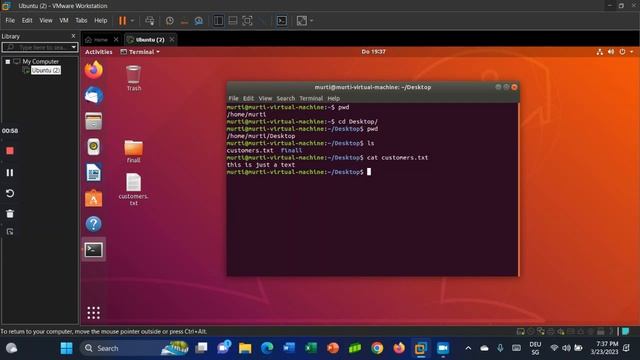Collapse the My Computer tree node
Image resolution: width=640 pixels, height=360 pixels.
(7, 62)
